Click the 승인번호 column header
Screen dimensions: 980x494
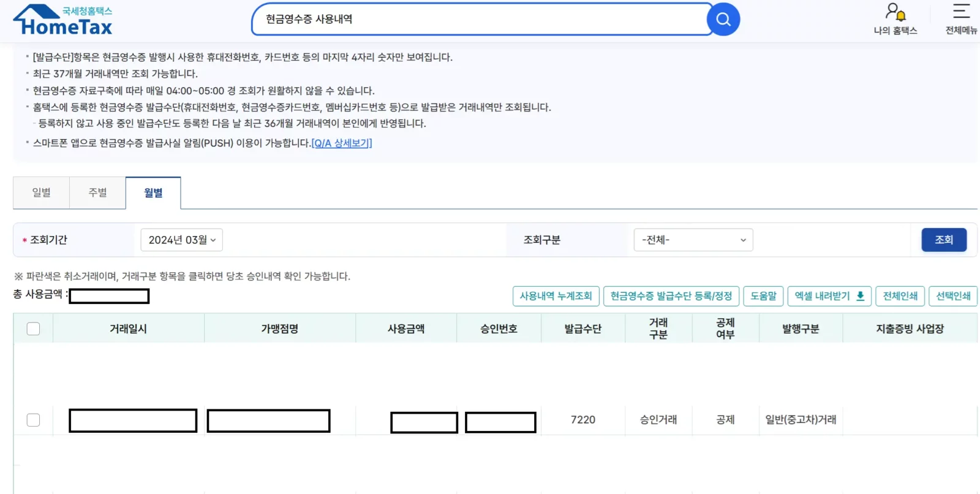[x=499, y=329]
